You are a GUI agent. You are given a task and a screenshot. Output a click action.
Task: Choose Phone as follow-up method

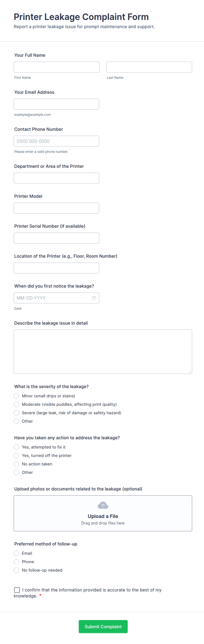pyautogui.click(x=16, y=562)
